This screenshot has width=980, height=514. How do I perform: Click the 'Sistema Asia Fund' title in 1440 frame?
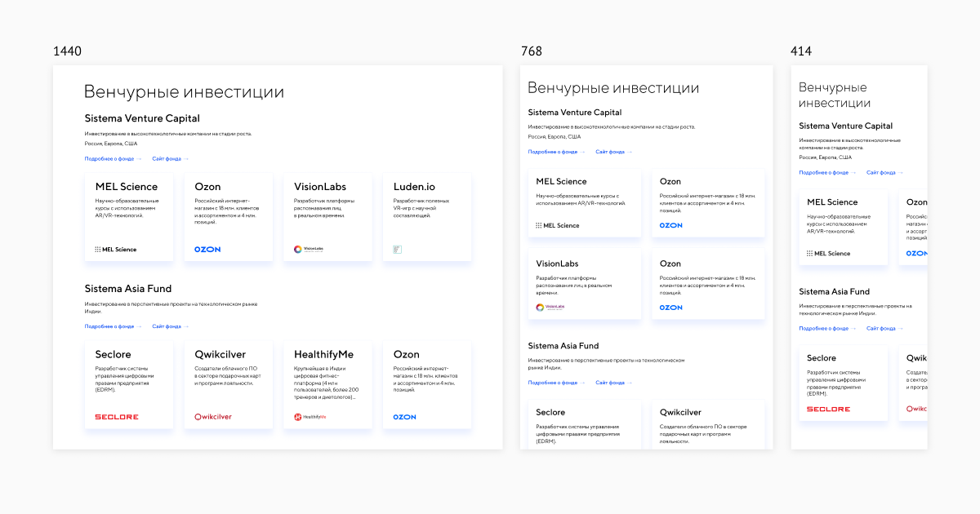[x=128, y=289]
